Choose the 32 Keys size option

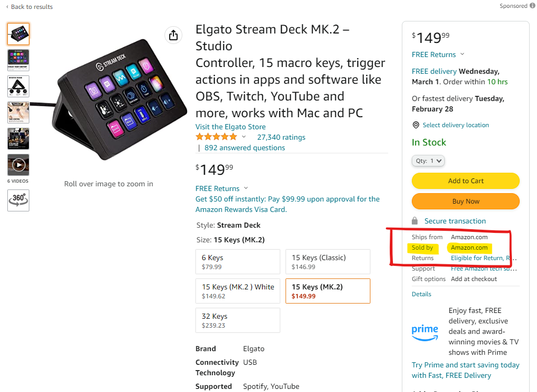point(238,320)
